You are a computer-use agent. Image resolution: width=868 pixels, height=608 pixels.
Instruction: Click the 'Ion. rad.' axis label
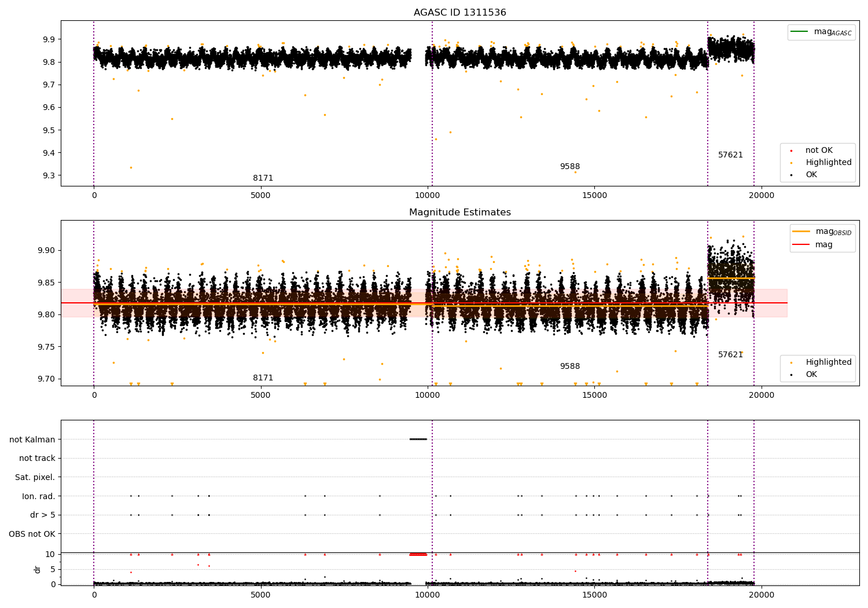click(39, 496)
